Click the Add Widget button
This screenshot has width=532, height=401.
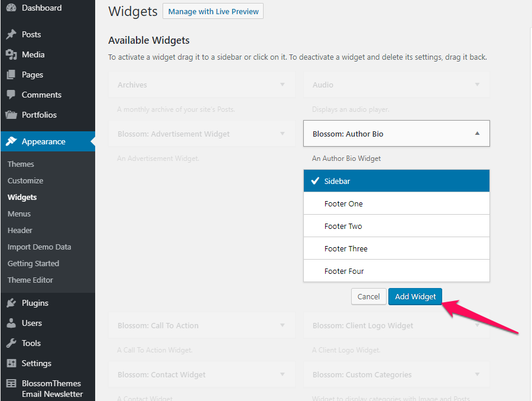click(x=416, y=296)
